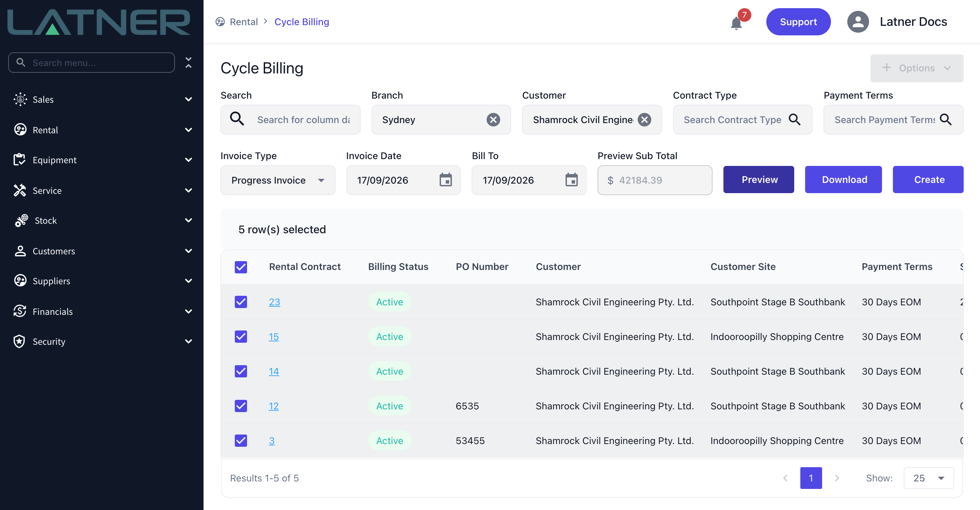
Task: Open the Support button
Action: [798, 22]
